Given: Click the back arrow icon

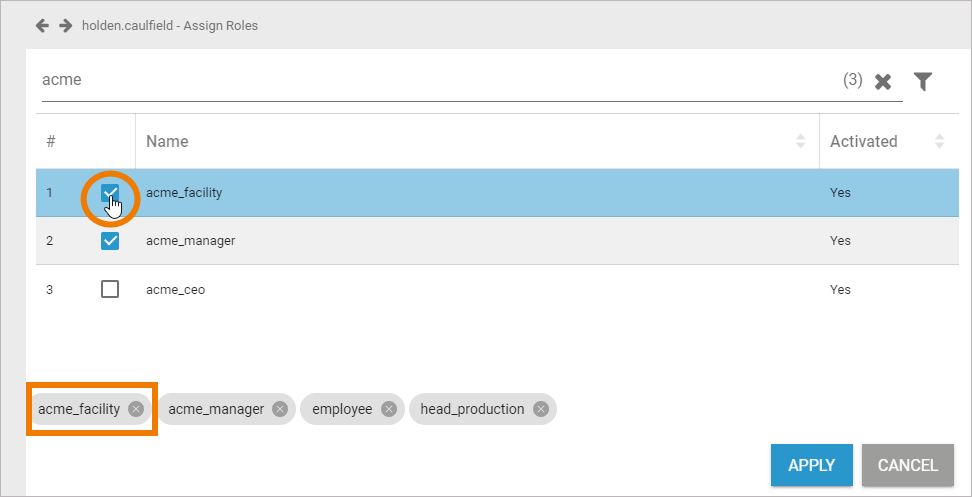Looking at the screenshot, I should pos(42,25).
